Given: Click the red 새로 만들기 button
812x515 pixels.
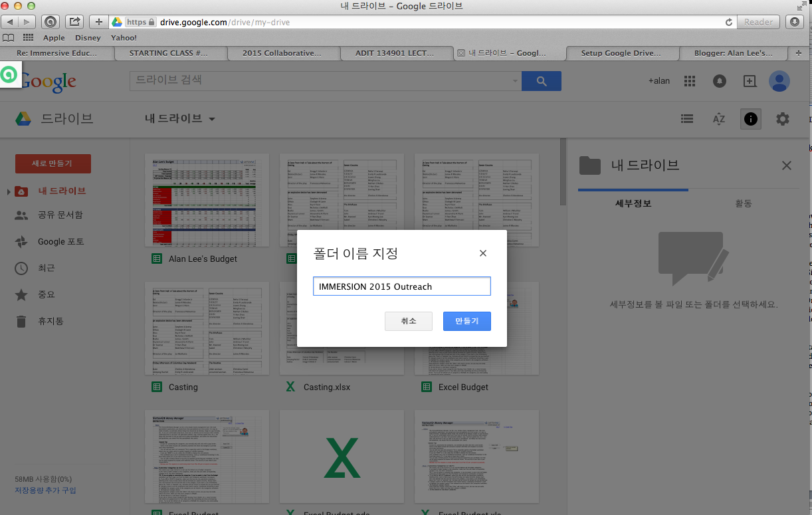Looking at the screenshot, I should coord(53,163).
